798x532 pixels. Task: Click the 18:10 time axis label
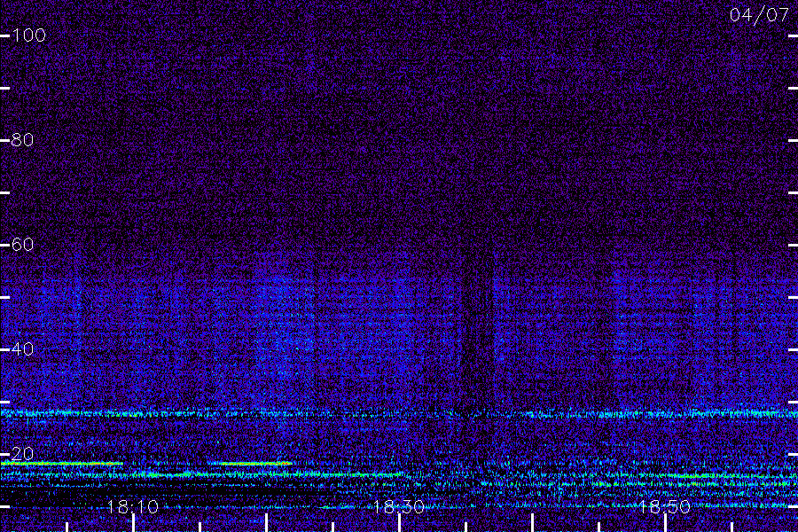click(133, 506)
